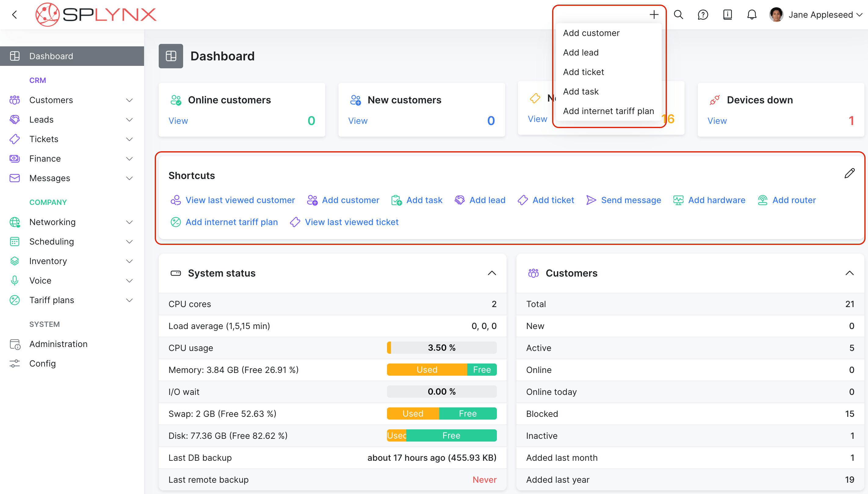Expand the Finance menu
Image resolution: width=868 pixels, height=494 pixels.
129,159
